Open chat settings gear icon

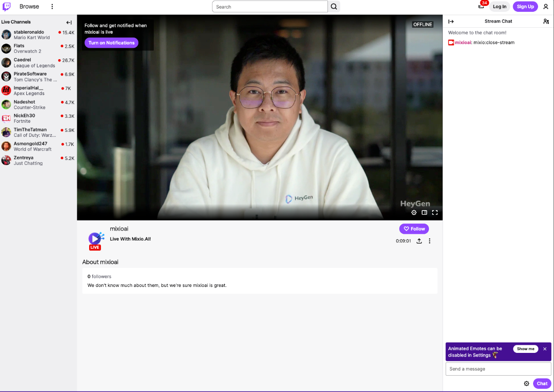pos(527,383)
